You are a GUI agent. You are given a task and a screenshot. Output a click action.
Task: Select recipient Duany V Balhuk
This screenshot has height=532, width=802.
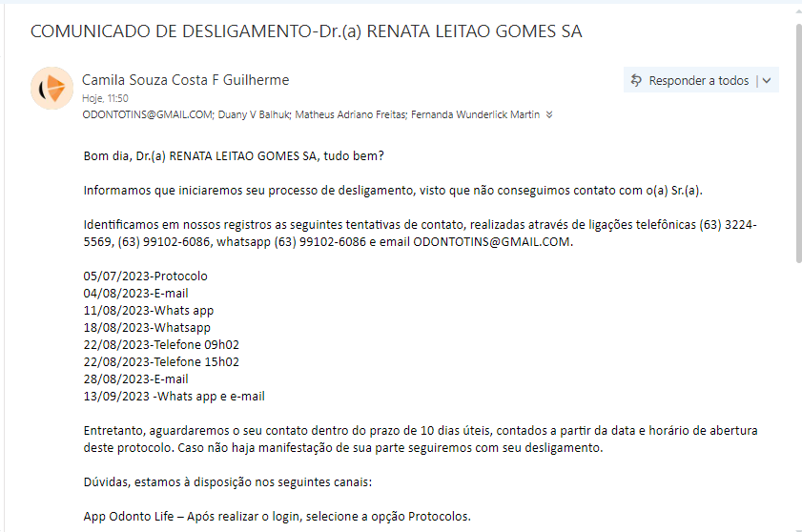click(x=255, y=114)
